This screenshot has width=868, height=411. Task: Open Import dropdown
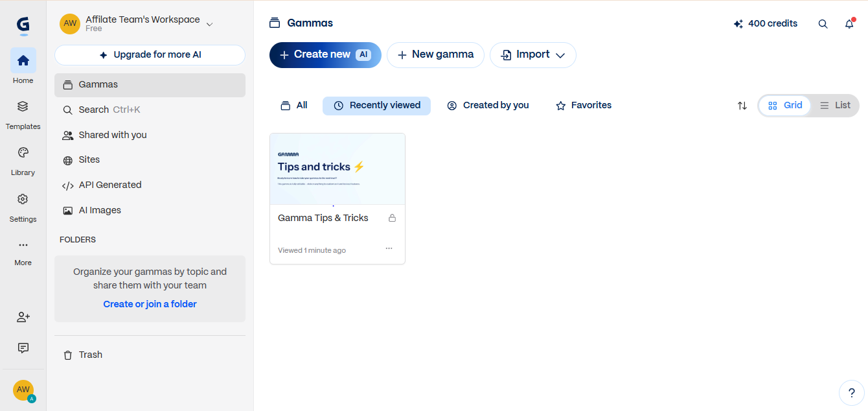point(533,55)
